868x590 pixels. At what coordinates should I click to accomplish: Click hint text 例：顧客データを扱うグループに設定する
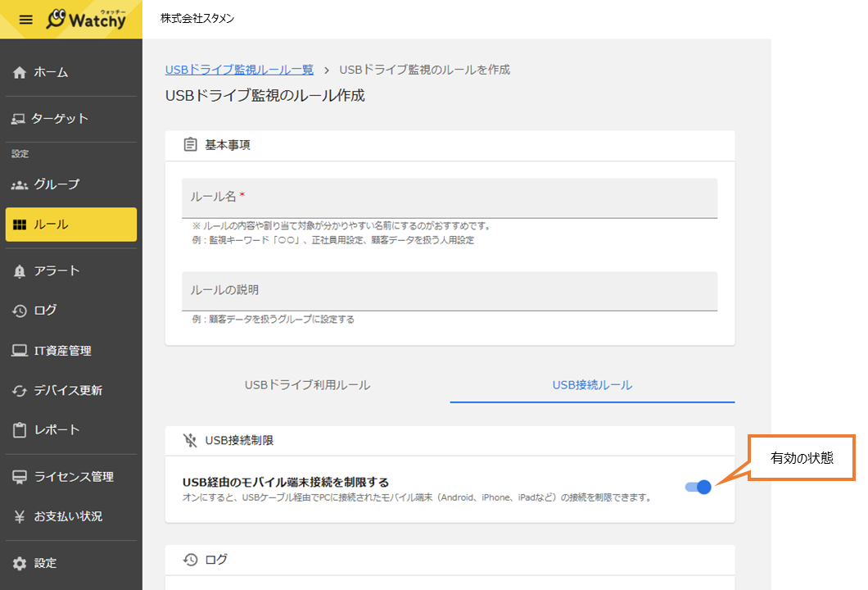(x=273, y=320)
